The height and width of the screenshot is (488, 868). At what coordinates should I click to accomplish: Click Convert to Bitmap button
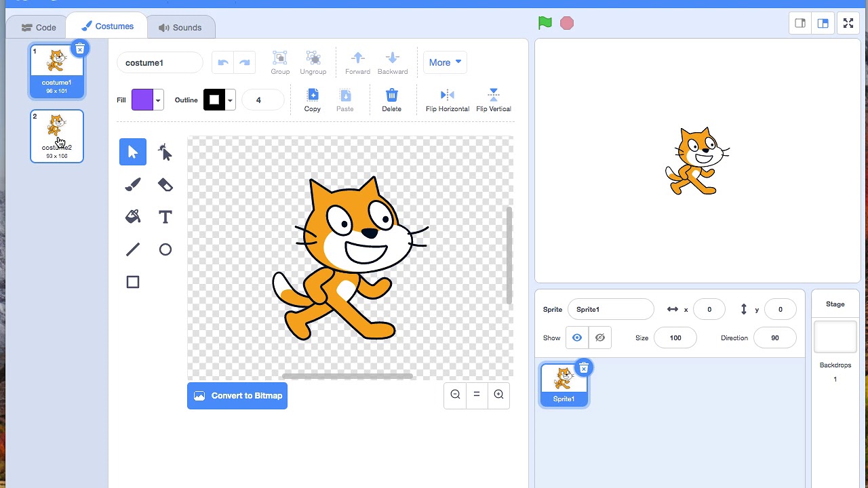click(237, 396)
